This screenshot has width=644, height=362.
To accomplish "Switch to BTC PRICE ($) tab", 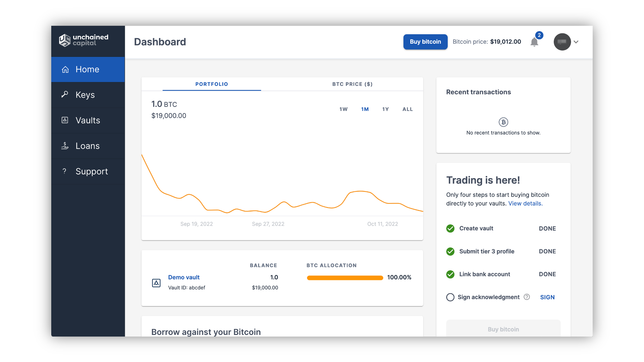I will [352, 84].
